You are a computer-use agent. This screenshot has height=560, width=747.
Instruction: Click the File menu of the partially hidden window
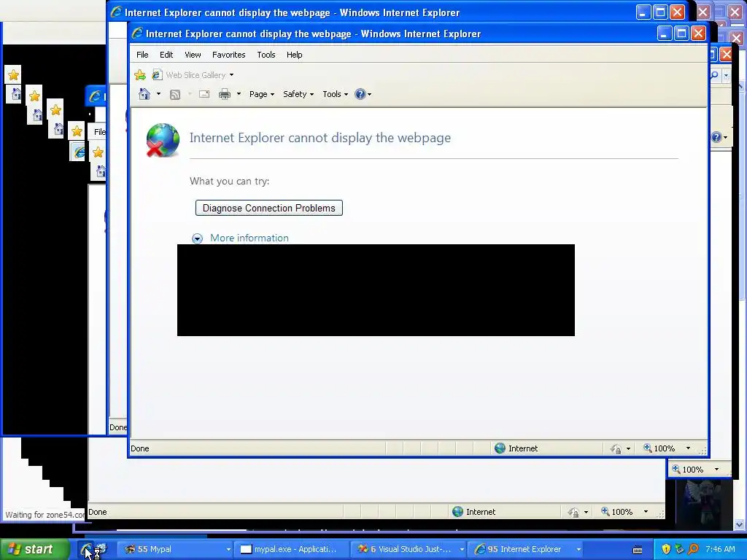coord(99,132)
